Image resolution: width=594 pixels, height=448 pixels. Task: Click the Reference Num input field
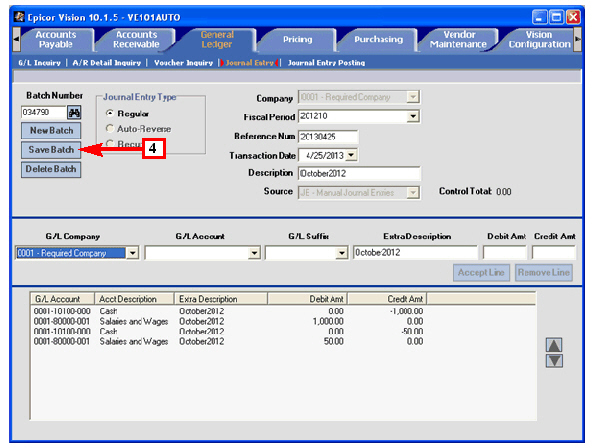tap(328, 137)
